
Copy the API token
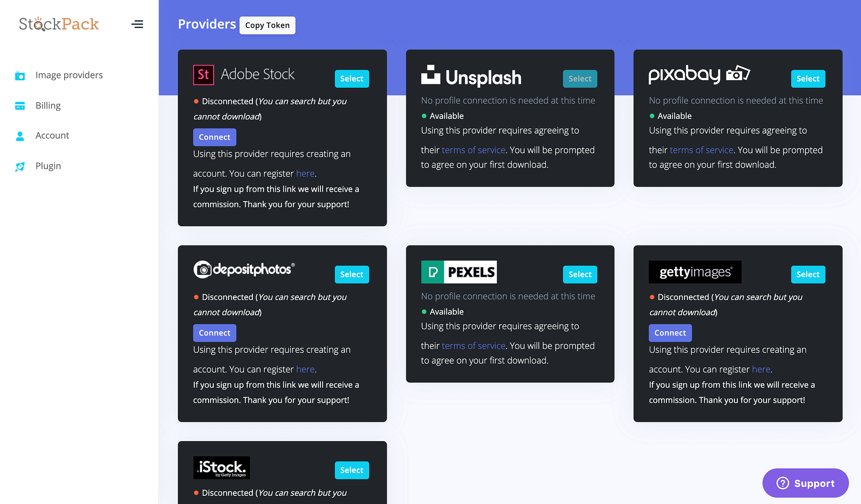pos(268,25)
